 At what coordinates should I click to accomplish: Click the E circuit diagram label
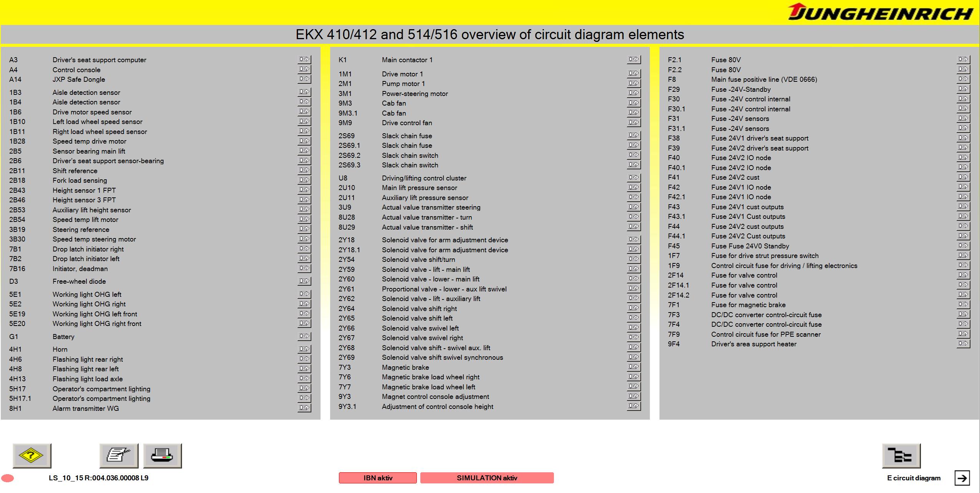(x=914, y=478)
